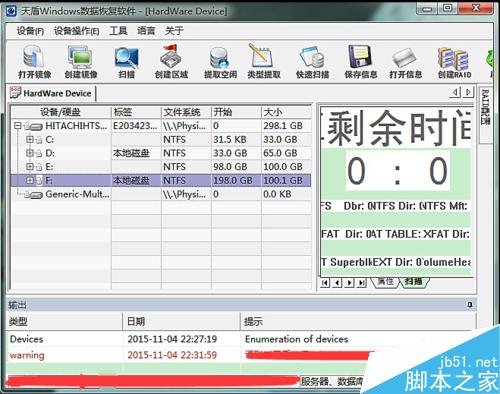500x394 pixels.
Task: Click the 类型 column header in output
Action: tap(64, 322)
